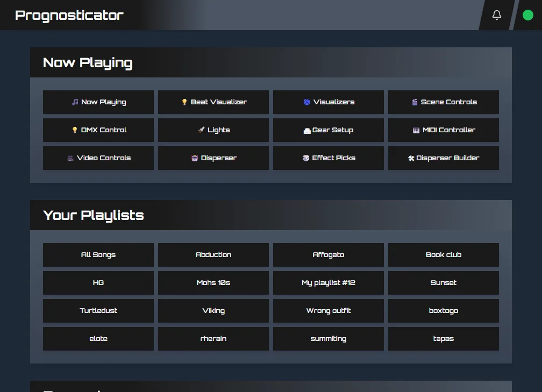Open Effect Picks
The height and width of the screenshot is (392, 542).
(x=329, y=158)
